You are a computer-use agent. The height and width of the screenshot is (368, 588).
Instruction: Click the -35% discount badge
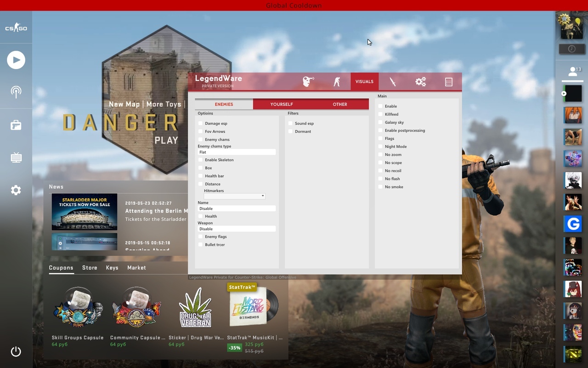point(235,348)
